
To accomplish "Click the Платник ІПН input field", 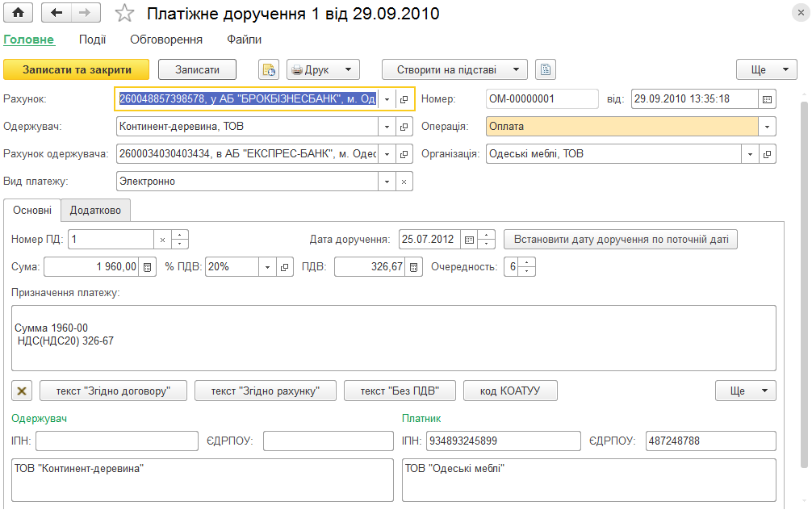I will click(x=504, y=441).
